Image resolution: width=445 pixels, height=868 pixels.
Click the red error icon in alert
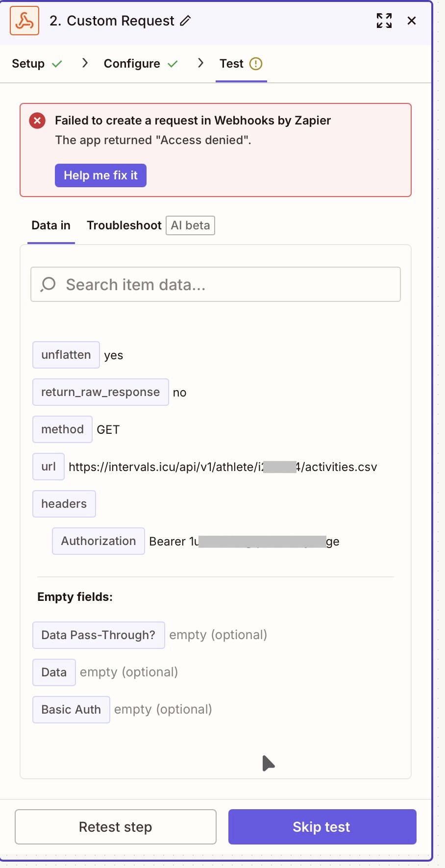37,121
